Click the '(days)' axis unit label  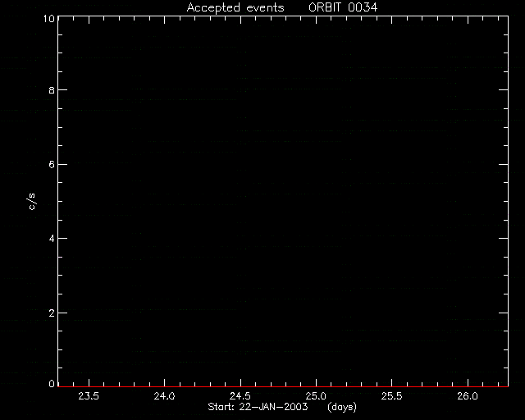[x=342, y=407]
